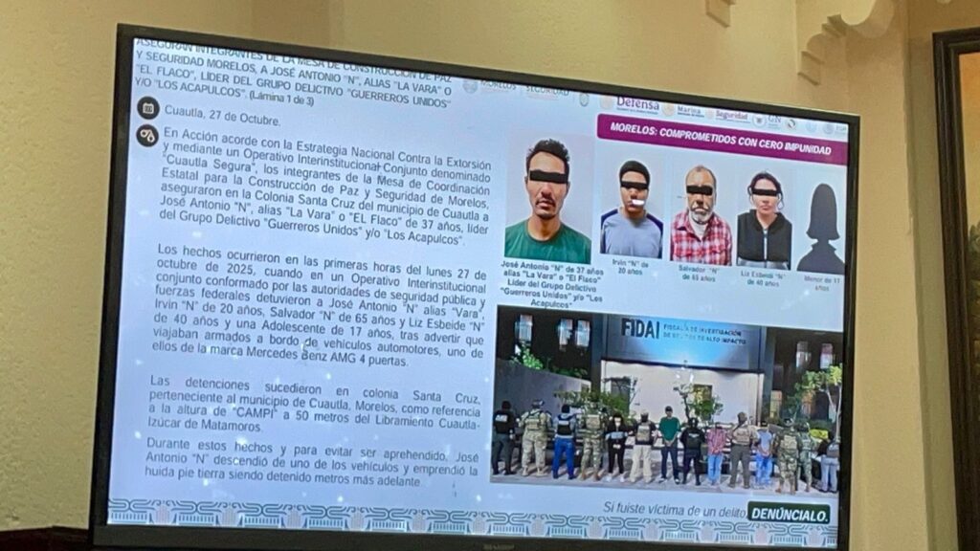
Task: Click the chain-link icon beside En Acción paragraph
Action: coord(147,135)
